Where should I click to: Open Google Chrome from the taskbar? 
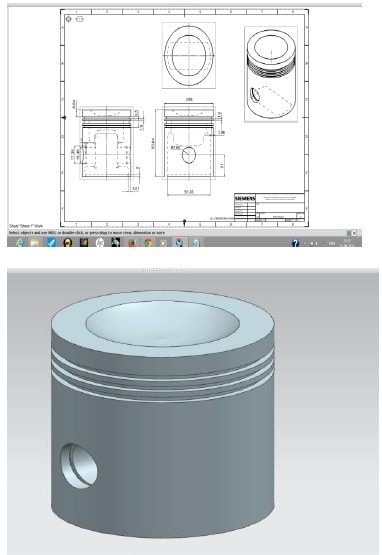coord(148,242)
